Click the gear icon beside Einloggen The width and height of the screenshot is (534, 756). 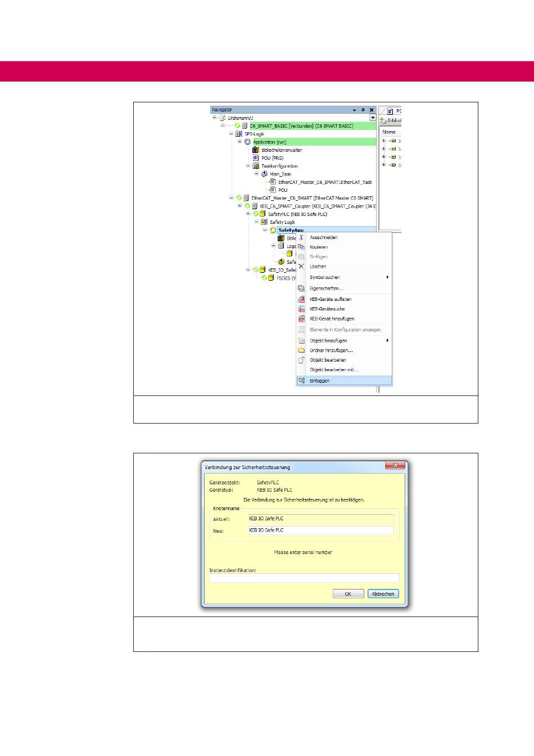pyautogui.click(x=301, y=381)
